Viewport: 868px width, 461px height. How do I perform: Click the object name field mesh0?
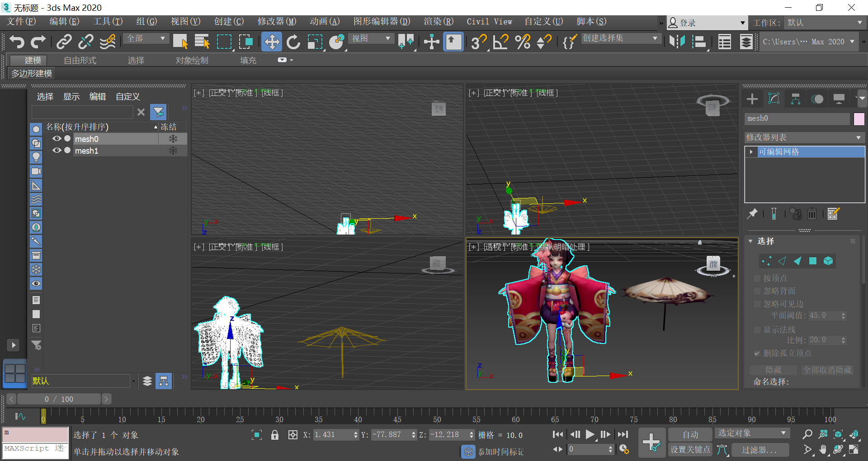pos(797,118)
